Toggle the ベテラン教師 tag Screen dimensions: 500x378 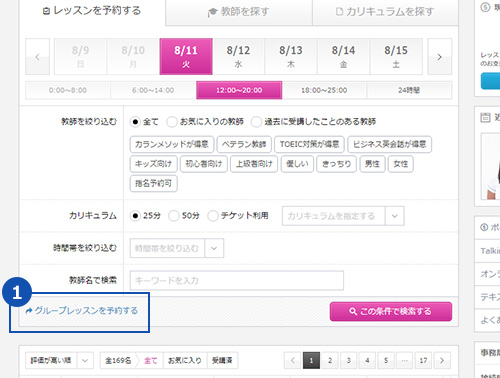(x=244, y=144)
